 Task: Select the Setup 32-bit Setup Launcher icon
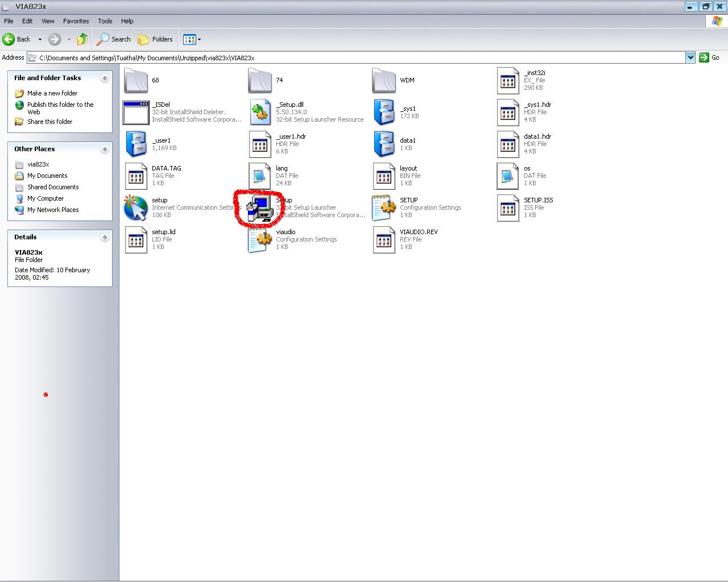(260, 208)
